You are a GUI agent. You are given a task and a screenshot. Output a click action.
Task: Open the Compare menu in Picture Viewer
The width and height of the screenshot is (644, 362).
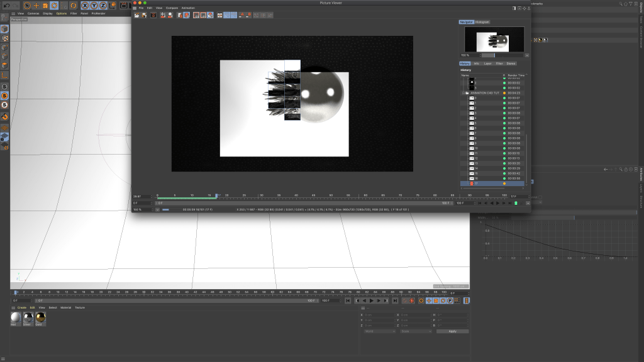pyautogui.click(x=172, y=8)
